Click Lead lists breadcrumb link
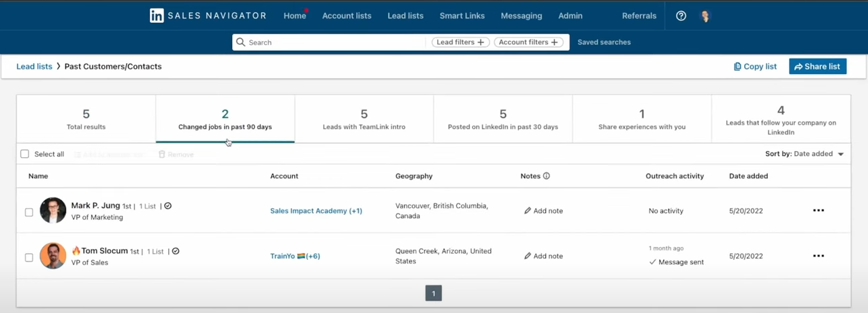The width and height of the screenshot is (868, 313). 34,67
